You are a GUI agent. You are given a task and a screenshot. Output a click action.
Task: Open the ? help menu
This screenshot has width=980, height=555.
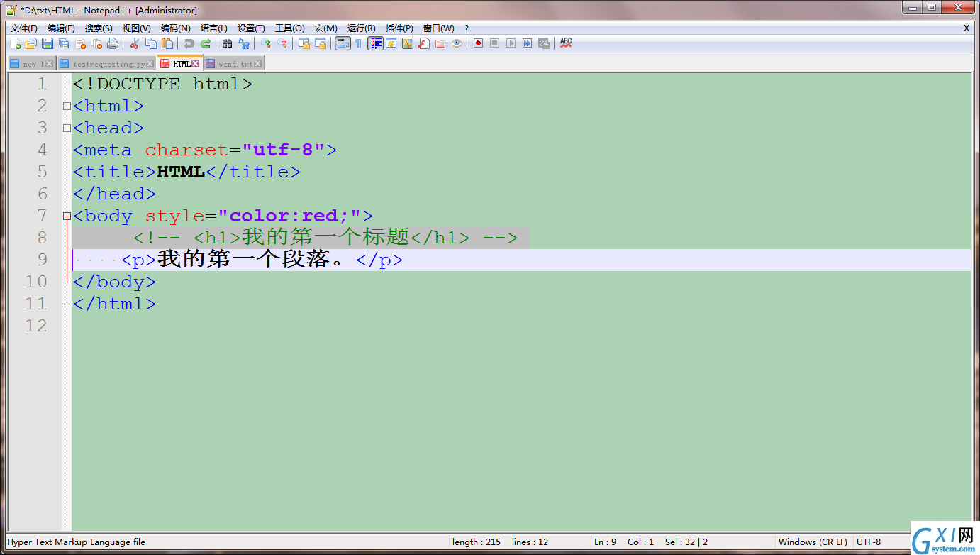tap(467, 28)
